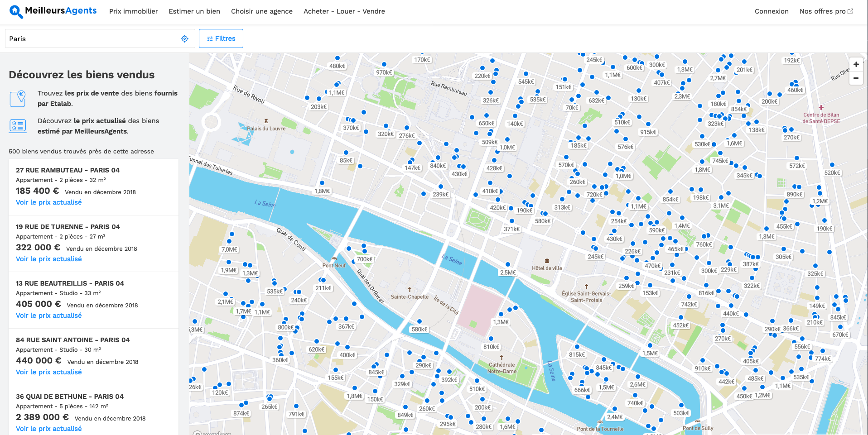Viewport: 868px width, 435px height.
Task: Open Choisir une agence menu
Action: click(262, 11)
